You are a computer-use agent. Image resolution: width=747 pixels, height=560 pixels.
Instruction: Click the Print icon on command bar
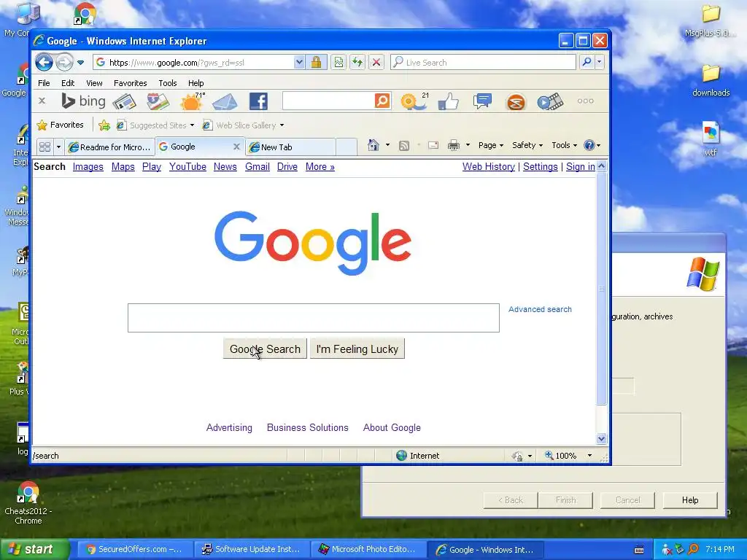coord(454,145)
